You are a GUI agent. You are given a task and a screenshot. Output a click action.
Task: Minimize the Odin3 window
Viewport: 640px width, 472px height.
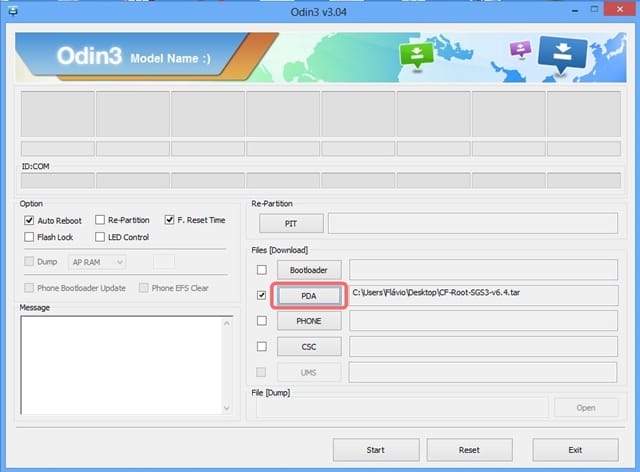(576, 10)
